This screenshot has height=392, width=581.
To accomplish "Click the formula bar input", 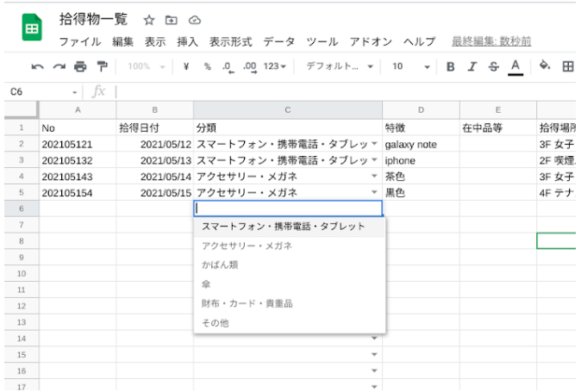I will tap(345, 91).
